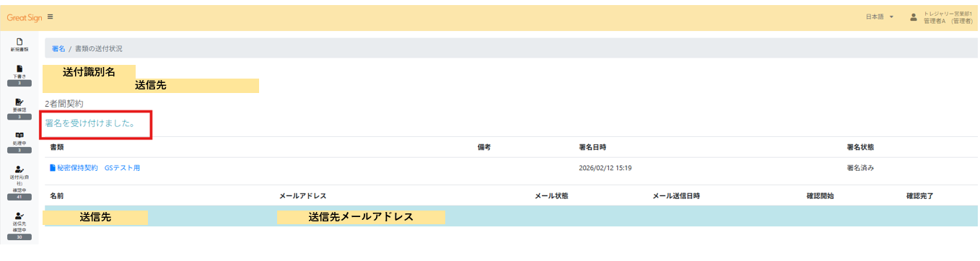Click 署名を受け付けました。 message

(x=89, y=123)
